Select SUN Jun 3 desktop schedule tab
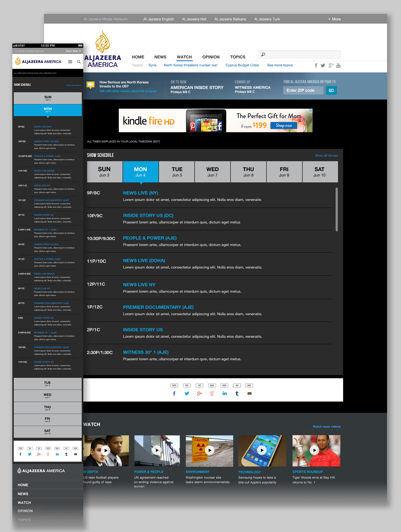 [x=104, y=172]
